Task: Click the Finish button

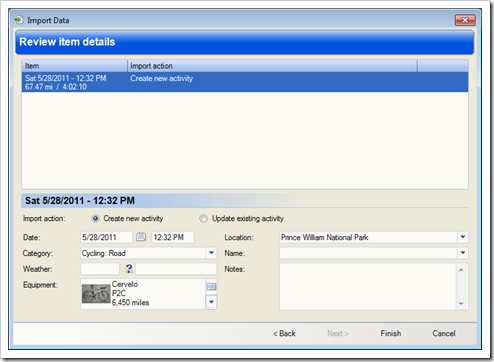Action: (391, 333)
